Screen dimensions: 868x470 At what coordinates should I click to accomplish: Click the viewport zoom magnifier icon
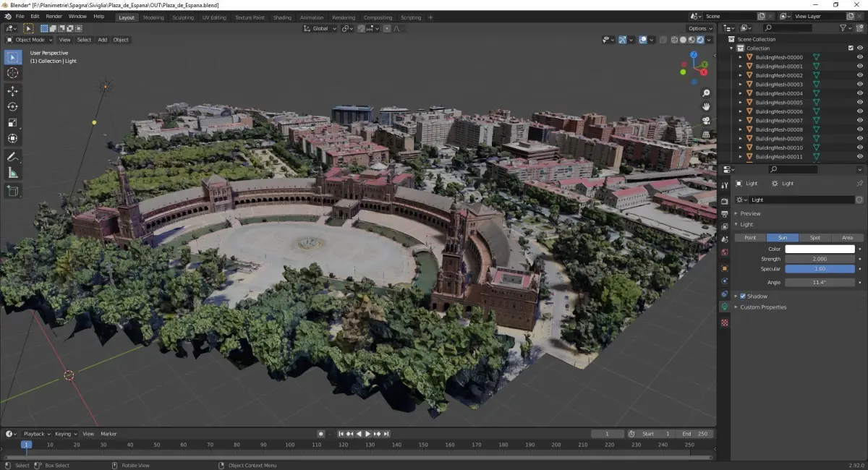706,93
